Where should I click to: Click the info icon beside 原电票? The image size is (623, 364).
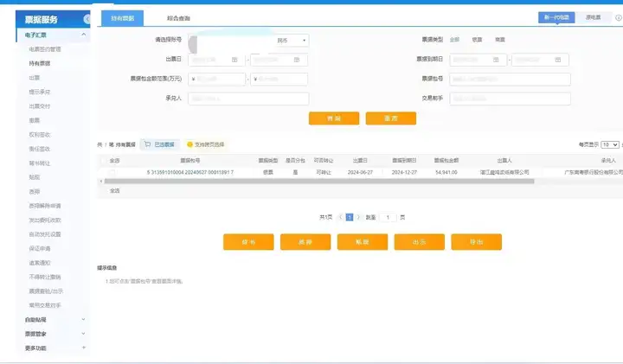tap(618, 17)
